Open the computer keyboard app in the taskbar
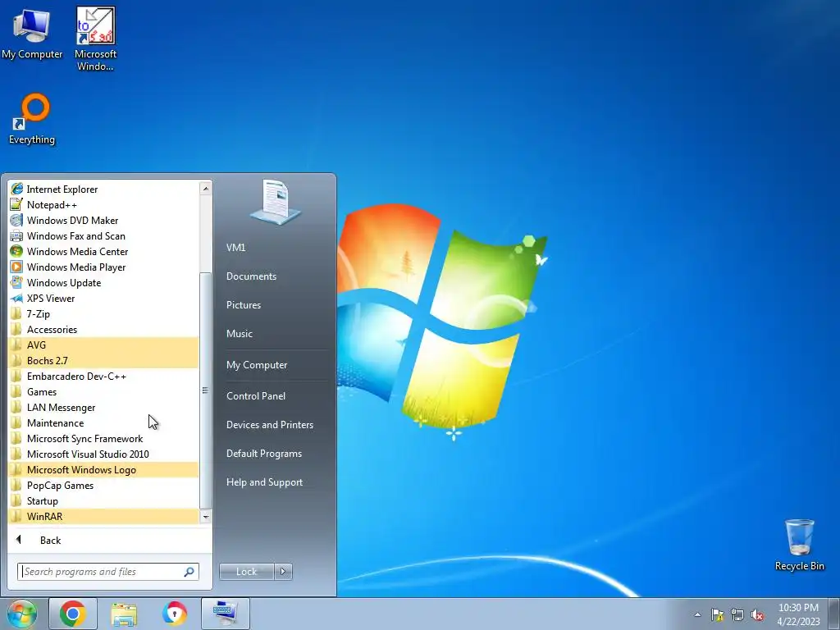This screenshot has width=840, height=630. click(x=226, y=614)
